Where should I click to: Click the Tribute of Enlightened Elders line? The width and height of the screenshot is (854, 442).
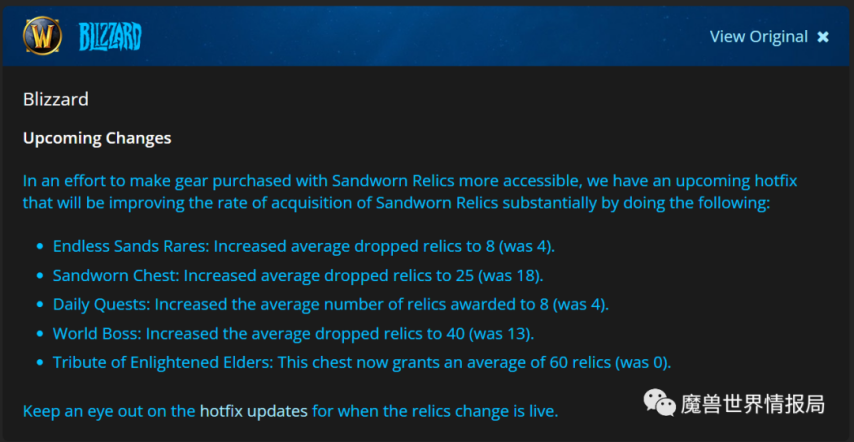(x=362, y=362)
